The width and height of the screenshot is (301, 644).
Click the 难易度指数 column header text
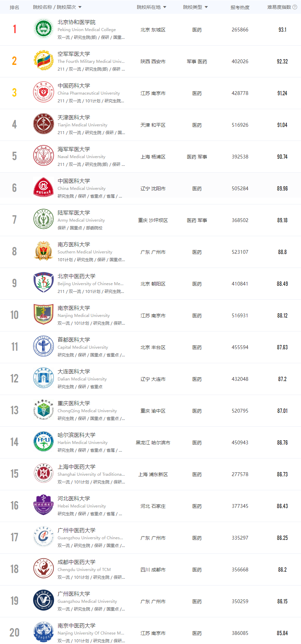point(279,7)
